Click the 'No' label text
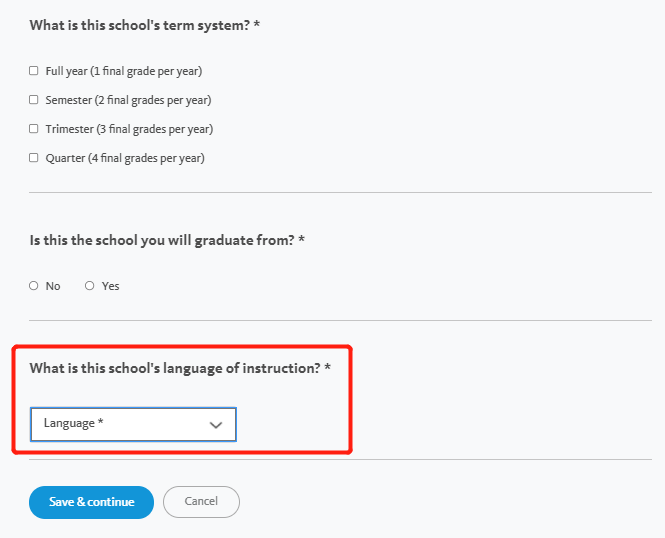 tap(53, 287)
